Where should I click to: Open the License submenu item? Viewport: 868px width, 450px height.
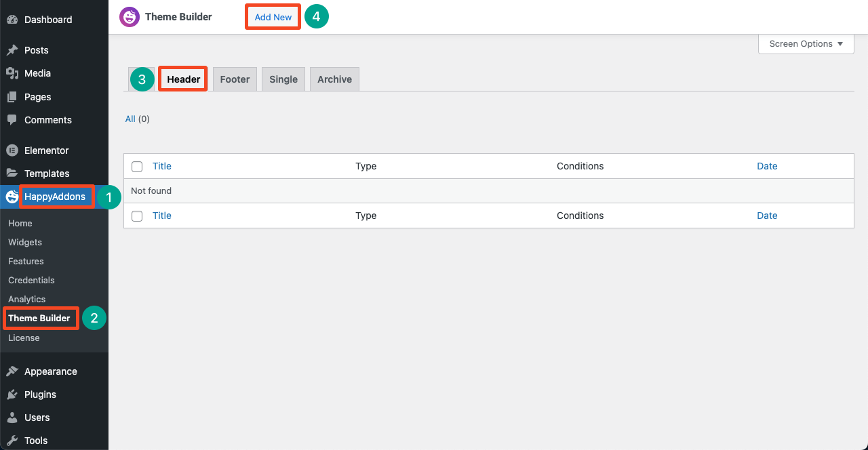[24, 337]
